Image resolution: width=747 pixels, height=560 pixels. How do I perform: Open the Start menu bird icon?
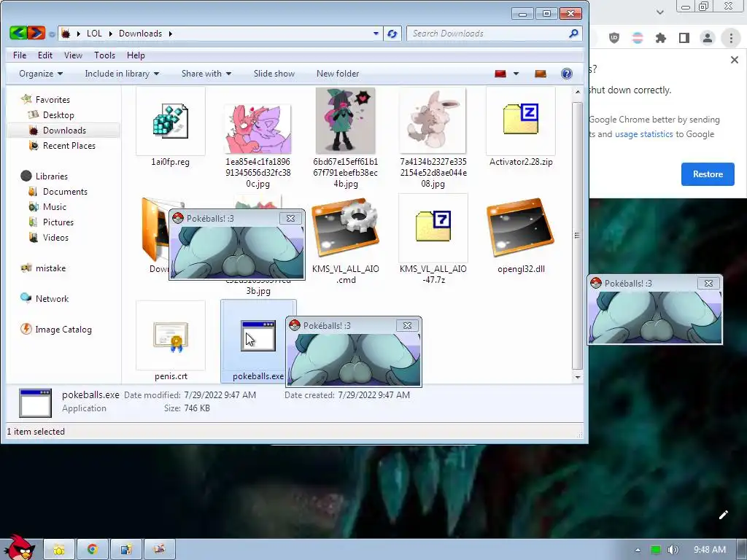pos(20,548)
